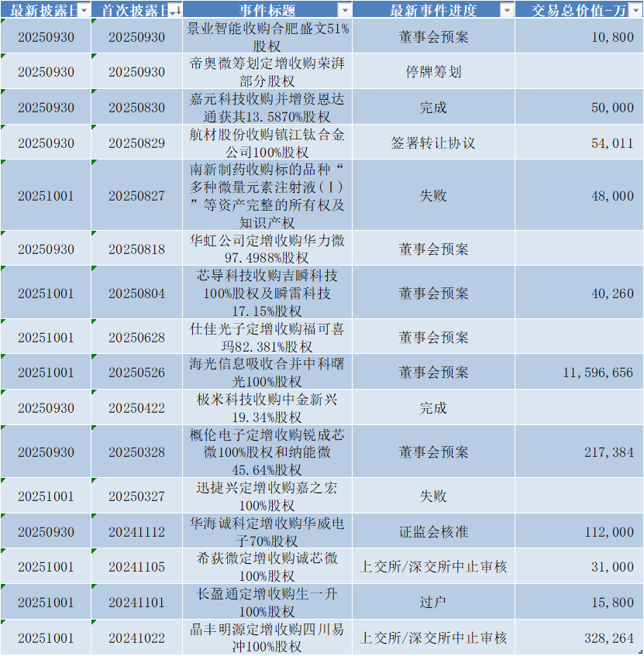Select first disclosure date 20241022

(136, 637)
